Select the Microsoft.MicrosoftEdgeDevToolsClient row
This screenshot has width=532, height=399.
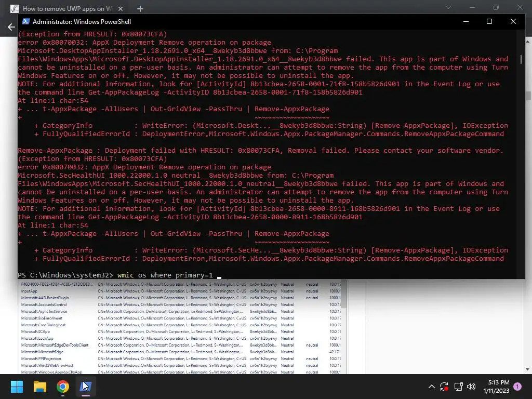[180, 345]
